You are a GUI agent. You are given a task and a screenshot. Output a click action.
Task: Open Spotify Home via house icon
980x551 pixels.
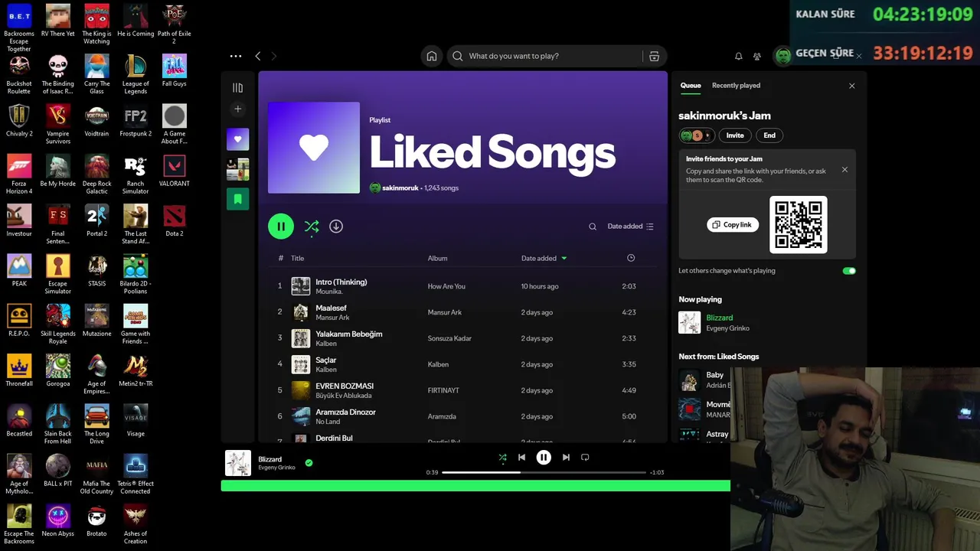point(432,56)
